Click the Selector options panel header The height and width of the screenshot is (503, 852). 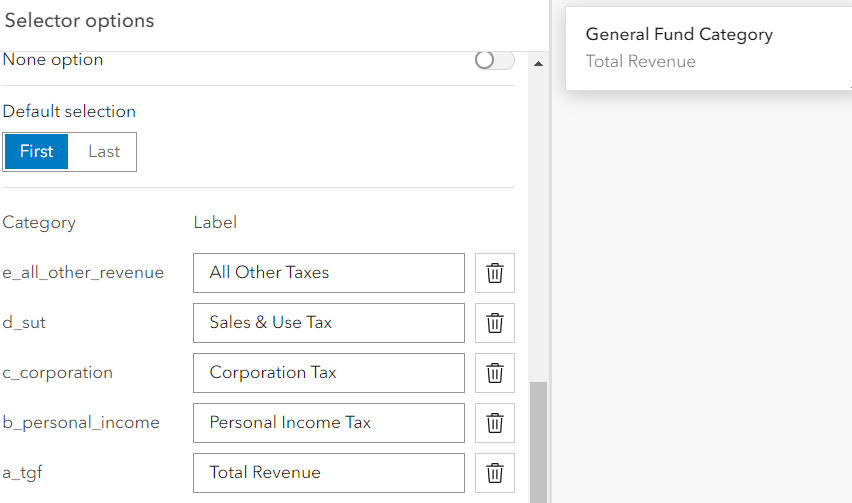[80, 21]
